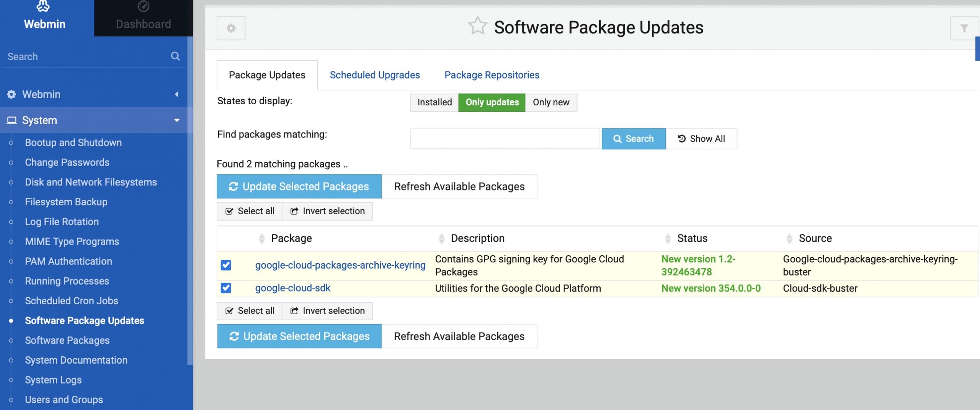Click the New version 354.0.0-0 status
The height and width of the screenshot is (410, 980).
711,288
